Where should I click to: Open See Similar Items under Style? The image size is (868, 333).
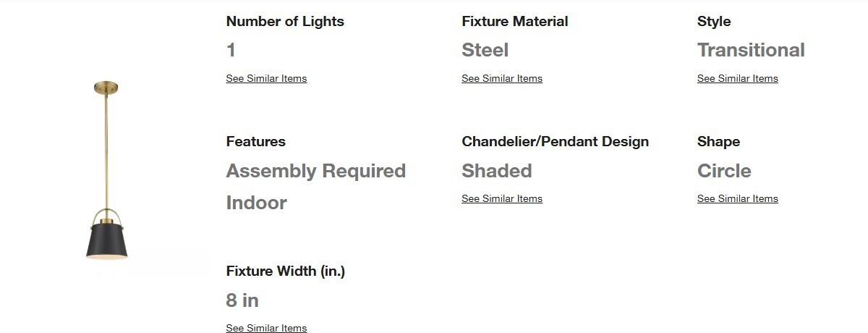tap(738, 78)
